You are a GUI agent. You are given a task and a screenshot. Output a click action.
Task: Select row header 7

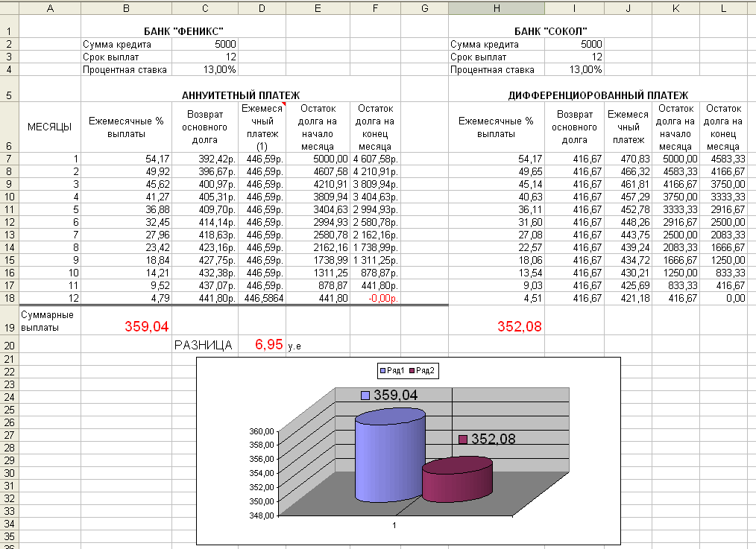point(9,159)
